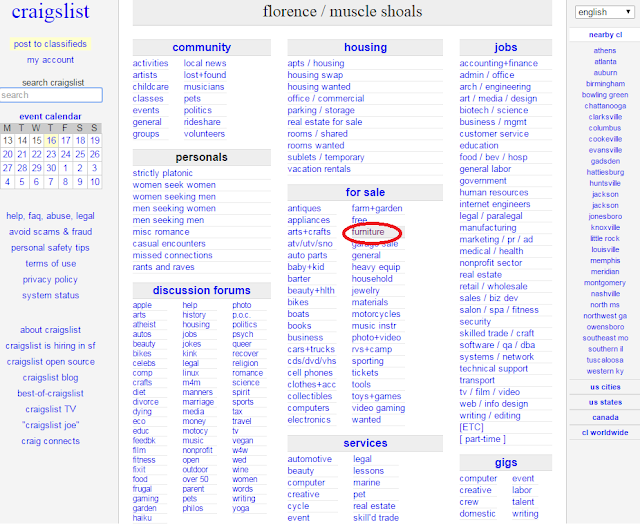
Task: Open the services section header
Action: click(x=365, y=443)
